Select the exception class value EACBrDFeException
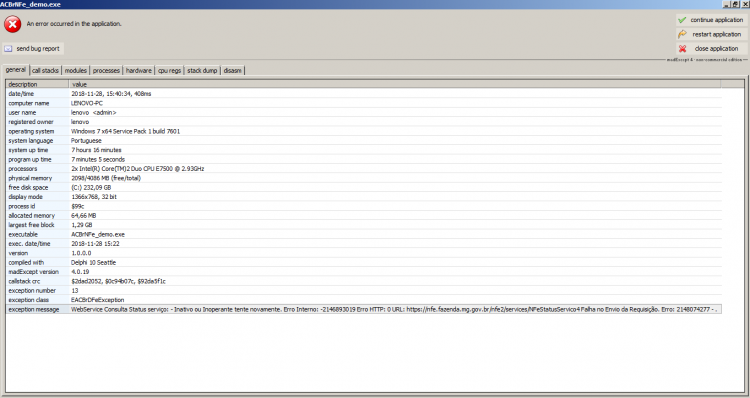This screenshot has width=750, height=398. coord(98,300)
